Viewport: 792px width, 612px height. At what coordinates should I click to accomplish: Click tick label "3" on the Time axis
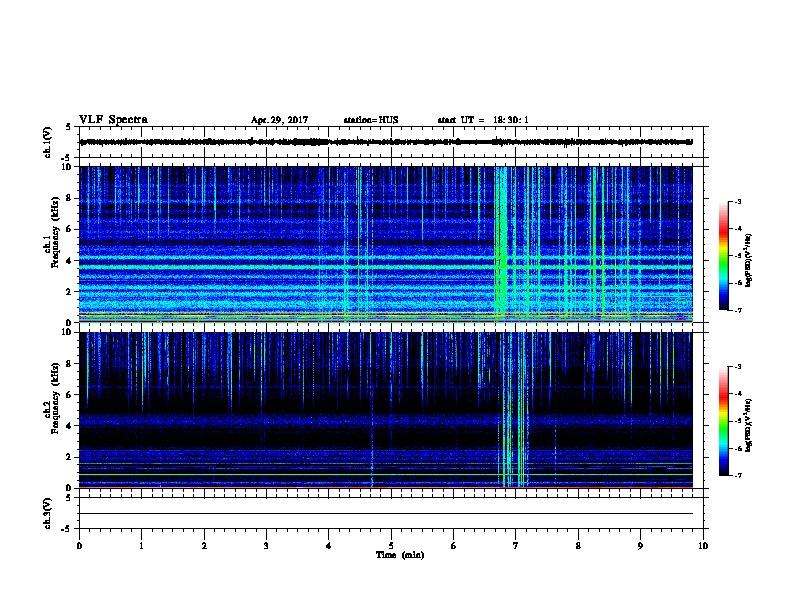tap(266, 546)
